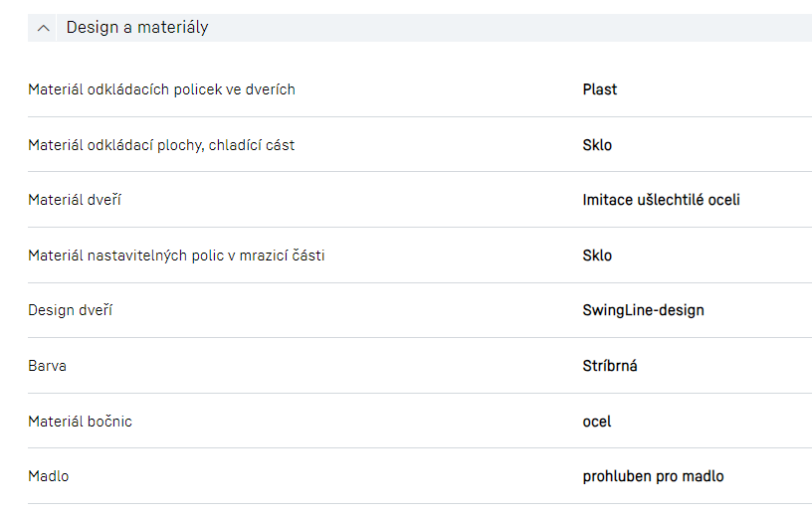
Task: Select the Imitace ušlechtilé oceli value
Action: point(661,200)
